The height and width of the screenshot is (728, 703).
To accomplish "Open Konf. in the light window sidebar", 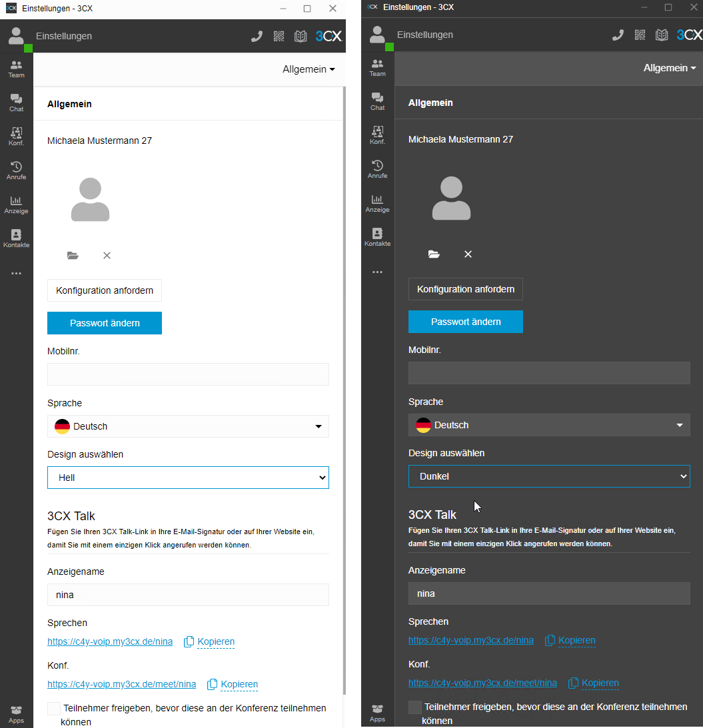I will coord(16,137).
